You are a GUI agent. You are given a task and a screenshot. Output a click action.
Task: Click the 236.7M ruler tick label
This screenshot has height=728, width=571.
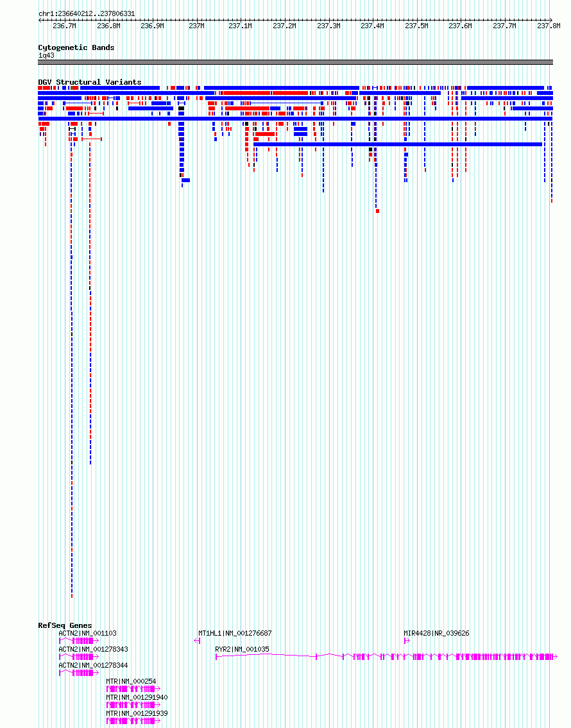(64, 26)
